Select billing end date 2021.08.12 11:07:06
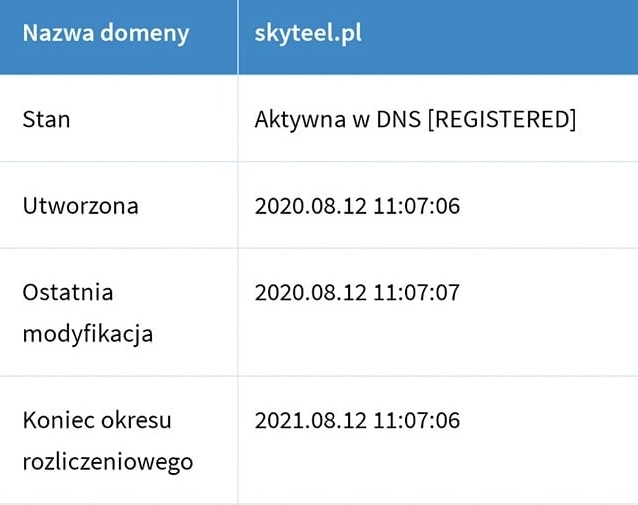The image size is (638, 505). tap(357, 420)
